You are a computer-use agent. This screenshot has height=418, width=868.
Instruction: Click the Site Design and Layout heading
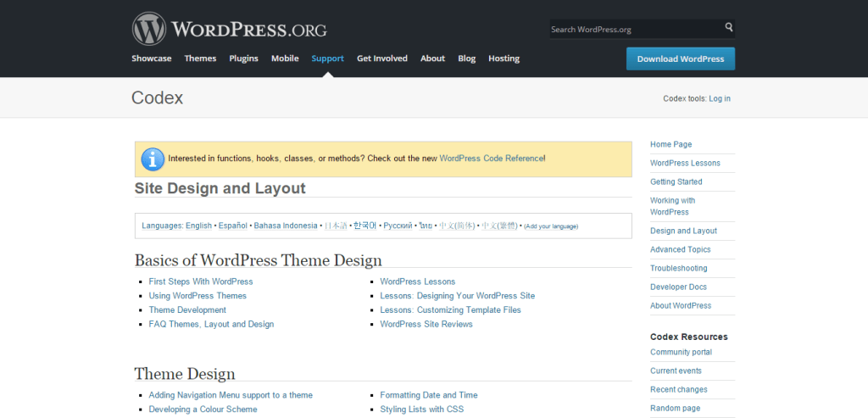[220, 188]
